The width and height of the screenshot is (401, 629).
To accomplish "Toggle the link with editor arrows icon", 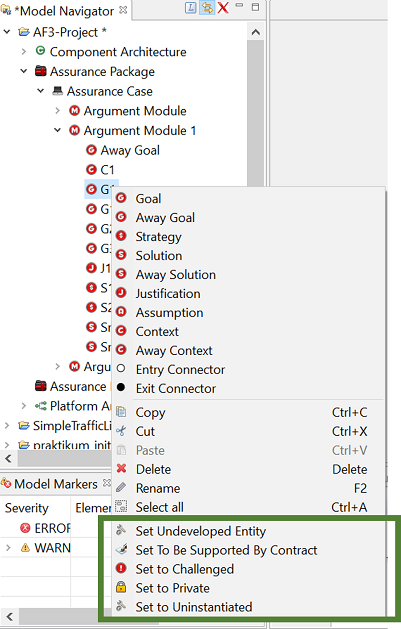I will click(x=207, y=8).
